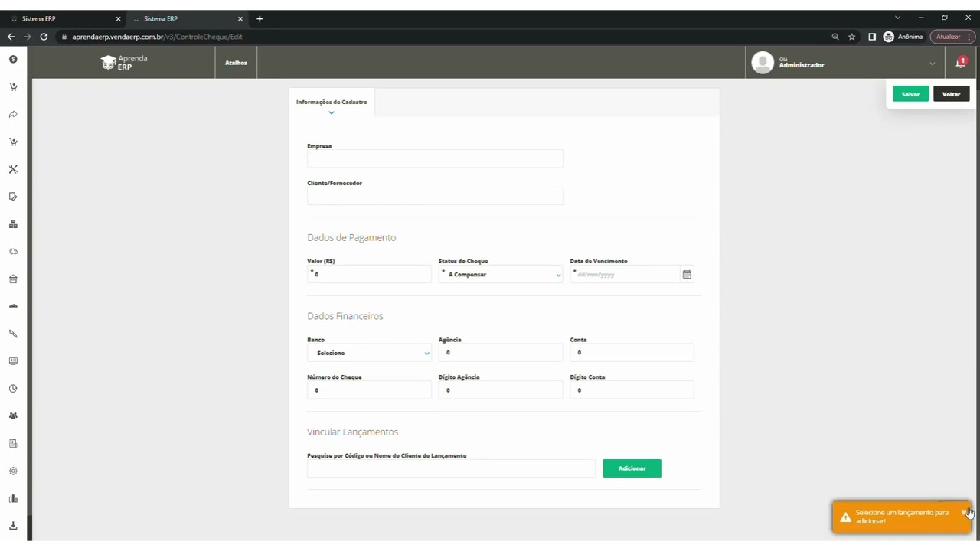Click the 'Selecione um lançamento para adicionar!' message
Image resolution: width=980 pixels, height=551 pixels.
(x=902, y=517)
